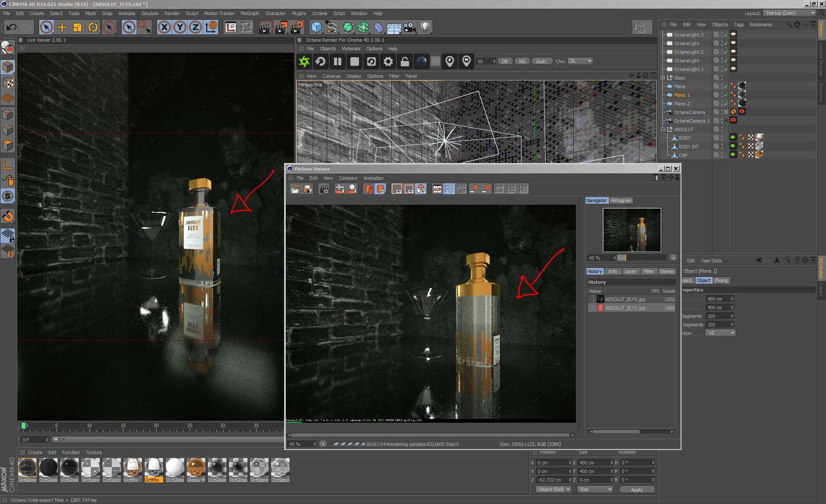Click Open image in Picture Viewer toolbar
826x504 pixels.
point(295,189)
